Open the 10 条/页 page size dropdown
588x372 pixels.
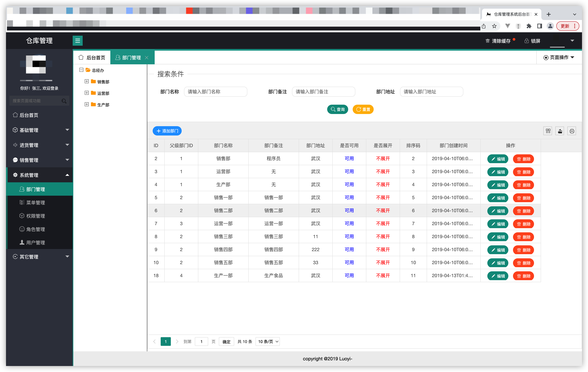[268, 342]
